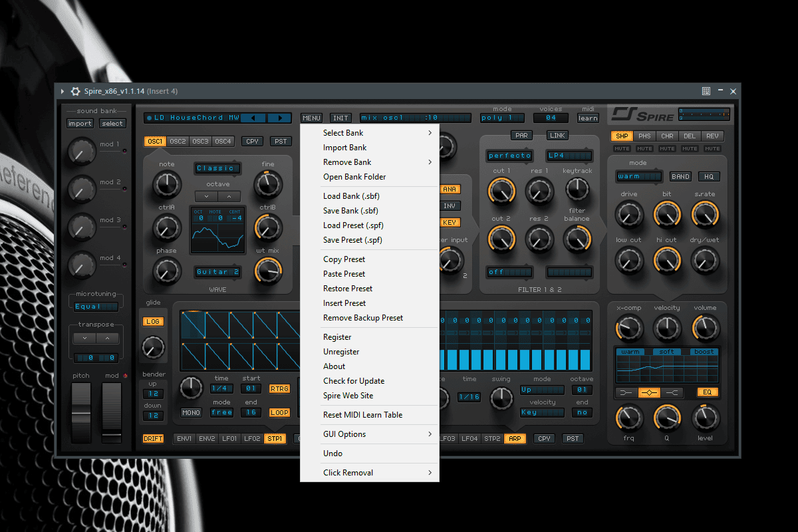
Task: Click the filter balance knob
Action: point(577,239)
